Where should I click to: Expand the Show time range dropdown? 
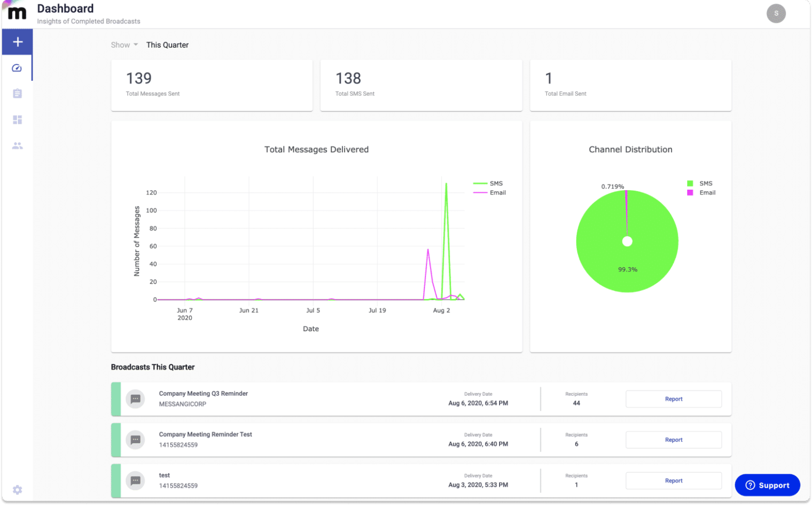(124, 45)
